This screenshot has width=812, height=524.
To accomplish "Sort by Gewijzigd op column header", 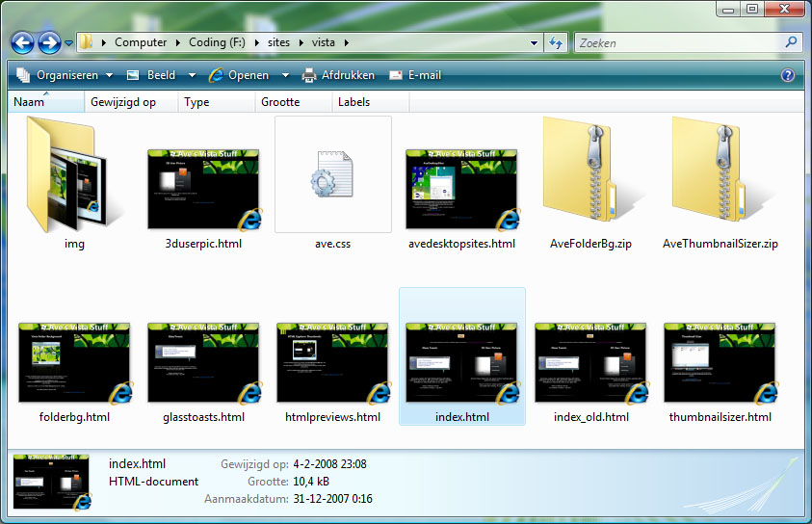I will 123,102.
